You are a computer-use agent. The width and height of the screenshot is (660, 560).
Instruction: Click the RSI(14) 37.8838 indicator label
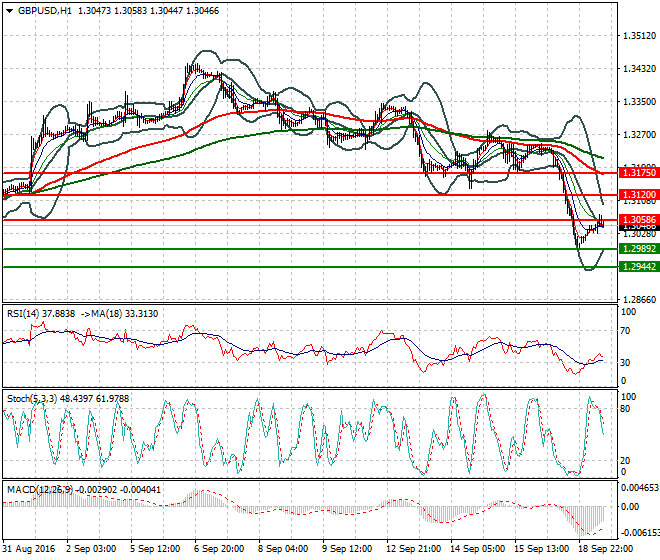coord(41,314)
